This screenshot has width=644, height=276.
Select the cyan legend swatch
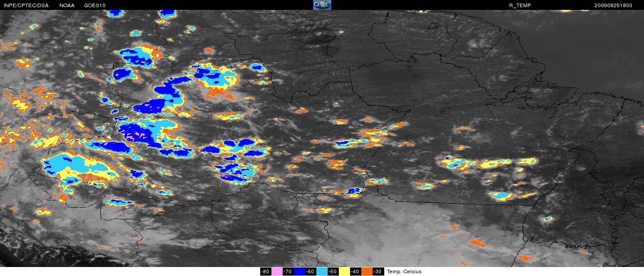tap(322, 272)
